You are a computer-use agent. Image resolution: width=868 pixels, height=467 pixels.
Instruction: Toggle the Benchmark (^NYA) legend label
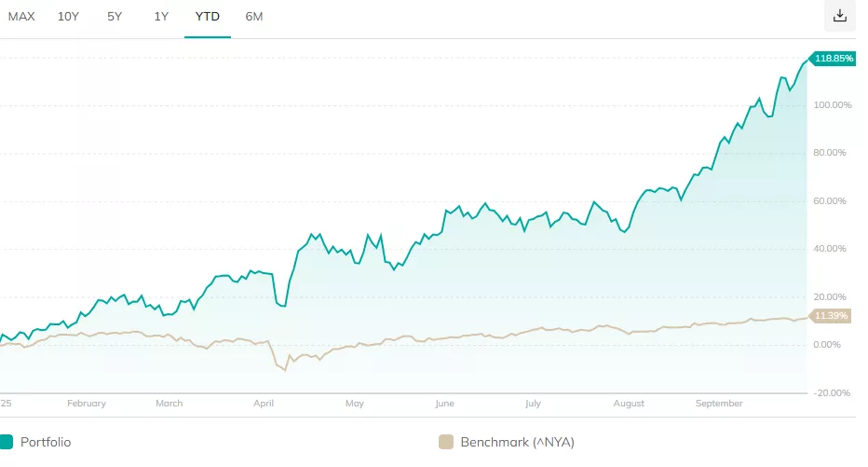517,442
